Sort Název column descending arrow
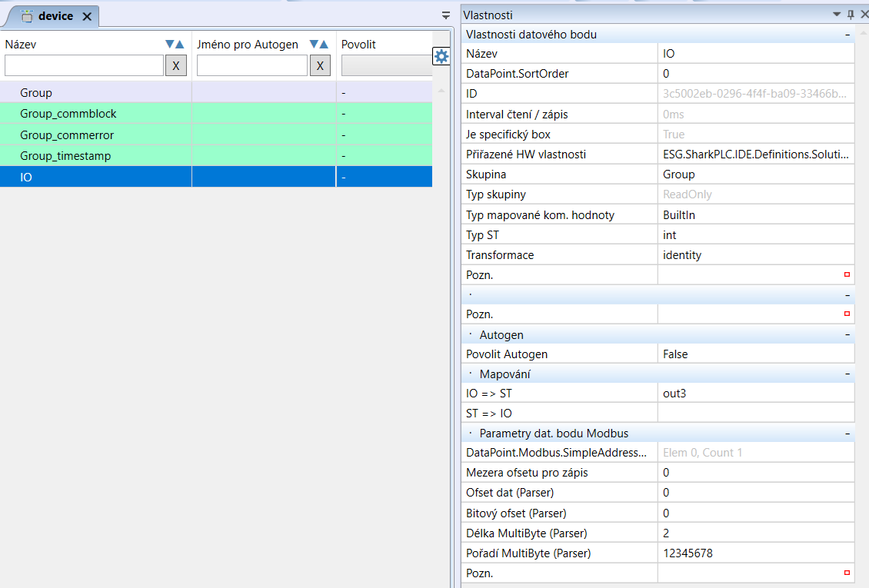869x588 pixels. [x=170, y=45]
